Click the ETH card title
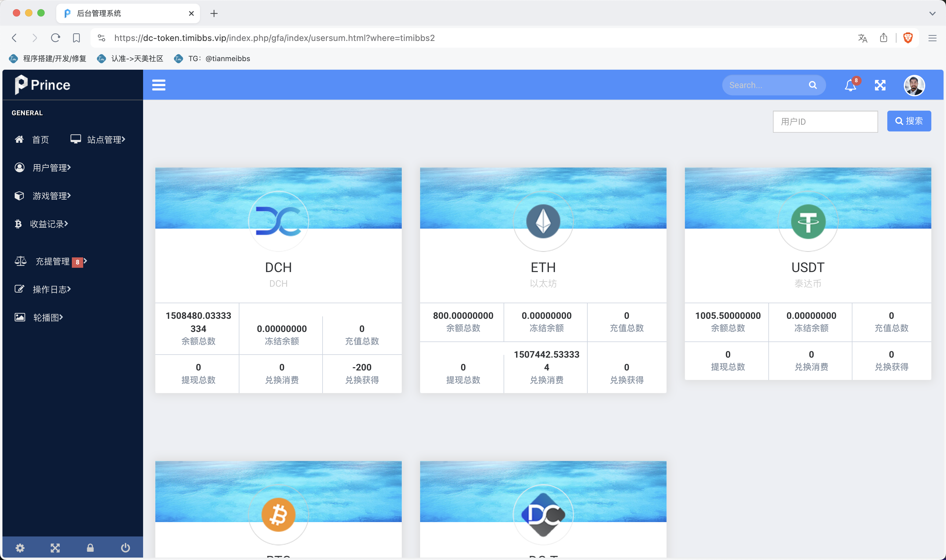 [x=543, y=267]
